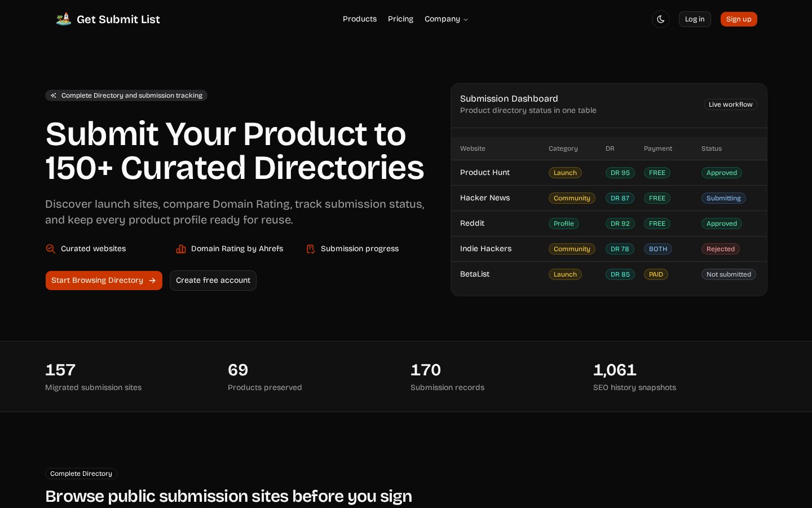This screenshot has height=508, width=812.
Task: Click the sparkle icon in the tagline badge
Action: 54,95
